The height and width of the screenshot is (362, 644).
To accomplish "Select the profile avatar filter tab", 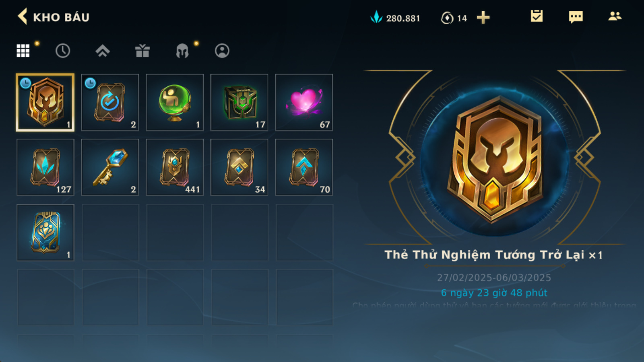I will tap(222, 51).
